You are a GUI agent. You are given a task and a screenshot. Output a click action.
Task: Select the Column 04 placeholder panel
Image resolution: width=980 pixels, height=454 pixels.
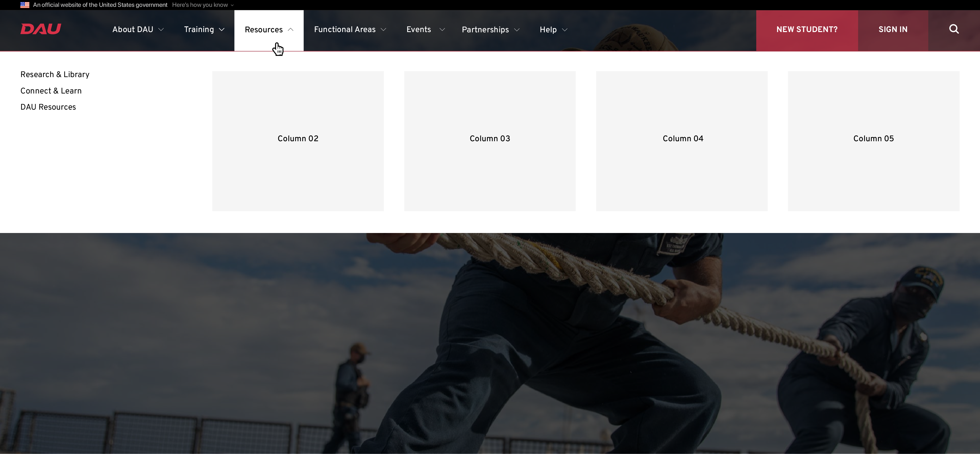[x=682, y=141]
